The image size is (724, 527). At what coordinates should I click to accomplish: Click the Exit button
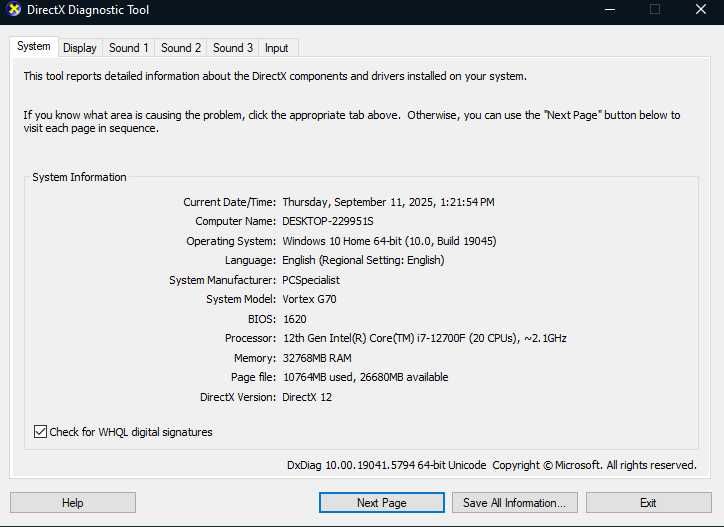tap(648, 503)
